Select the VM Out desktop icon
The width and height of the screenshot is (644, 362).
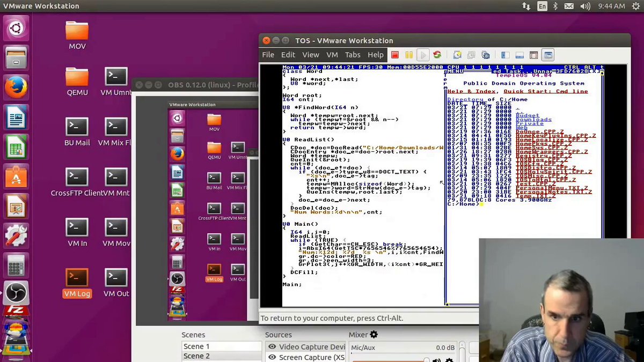pyautogui.click(x=116, y=283)
